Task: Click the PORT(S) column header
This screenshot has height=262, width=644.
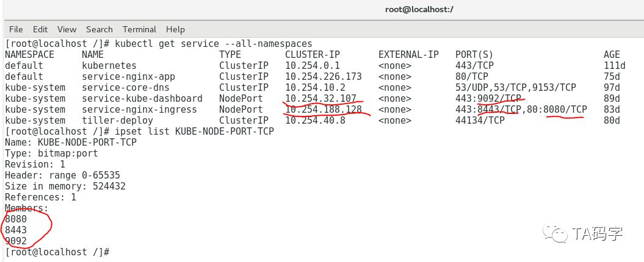Action: click(x=474, y=54)
